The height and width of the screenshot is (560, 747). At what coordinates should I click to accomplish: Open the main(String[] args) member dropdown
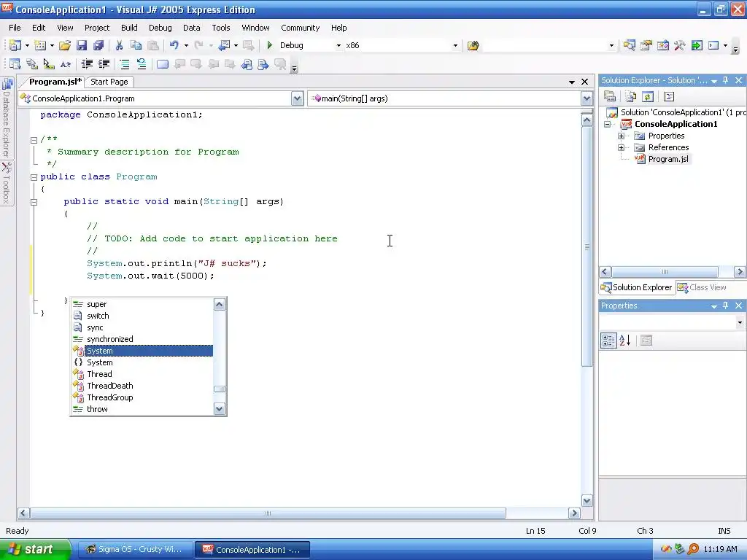point(587,98)
